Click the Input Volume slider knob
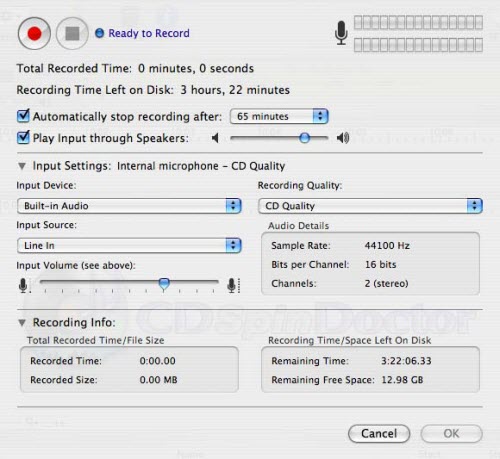 164,284
